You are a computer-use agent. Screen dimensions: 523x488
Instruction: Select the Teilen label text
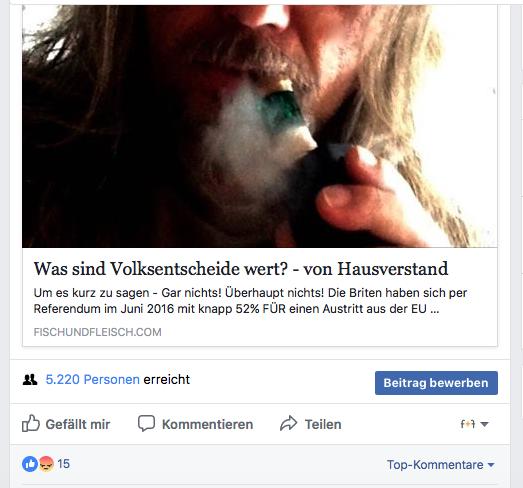323,424
